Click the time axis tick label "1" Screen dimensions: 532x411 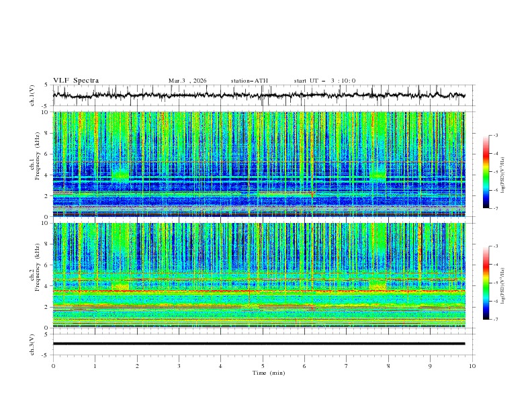coord(95,366)
